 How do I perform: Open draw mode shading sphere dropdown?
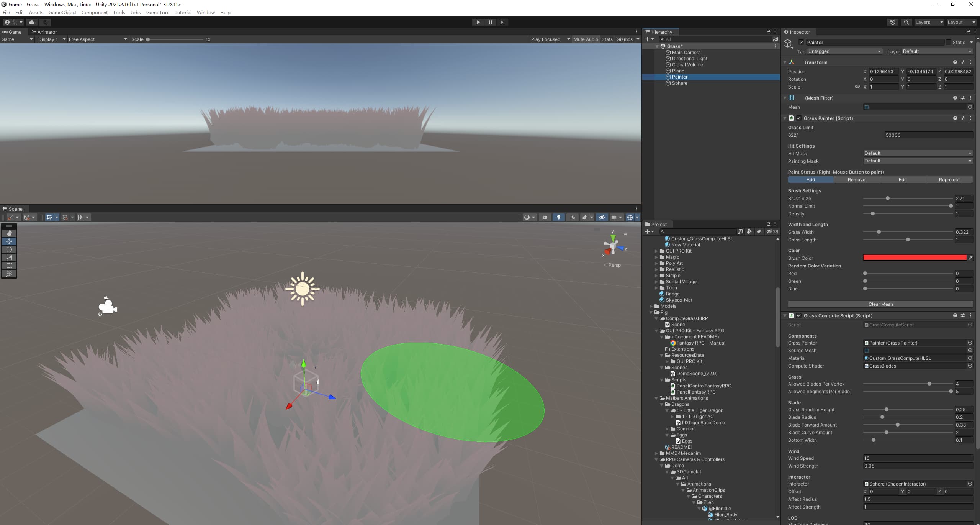coord(530,217)
